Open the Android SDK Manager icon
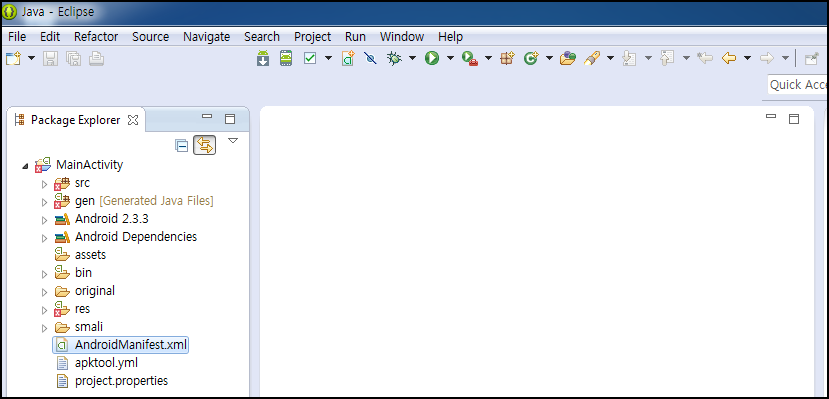The width and height of the screenshot is (829, 399). 263,58
